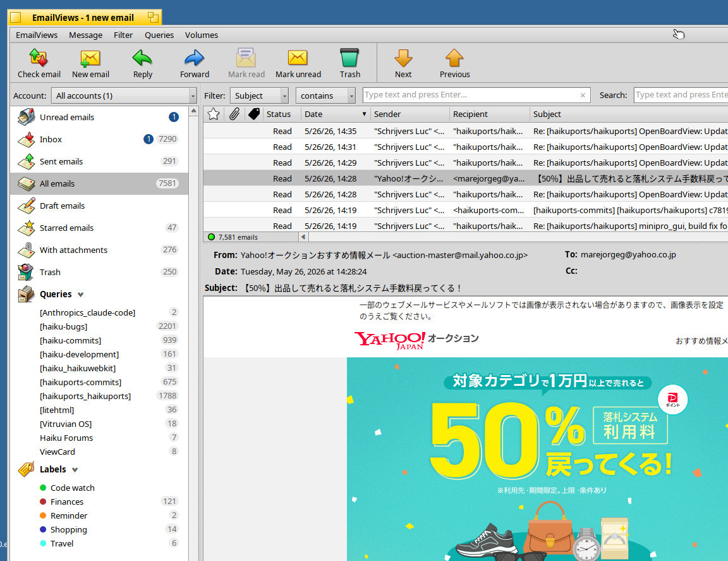The image size is (728, 561).
Task: Open the filter condition dropdown contains
Action: 325,96
